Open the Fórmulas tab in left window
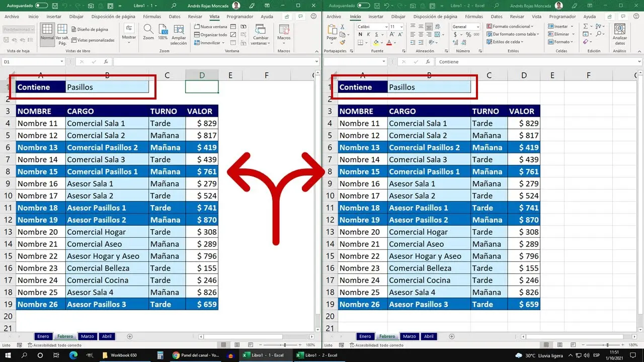 click(151, 17)
